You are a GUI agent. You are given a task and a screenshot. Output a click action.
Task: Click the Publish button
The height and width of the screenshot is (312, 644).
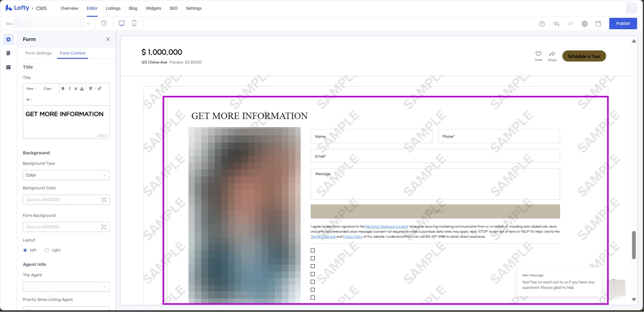(x=623, y=24)
